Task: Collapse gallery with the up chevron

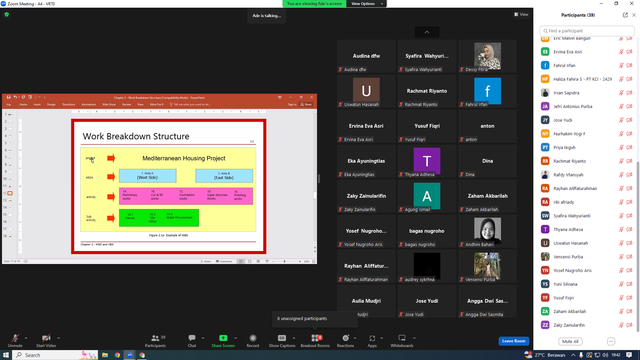Action: (427, 32)
